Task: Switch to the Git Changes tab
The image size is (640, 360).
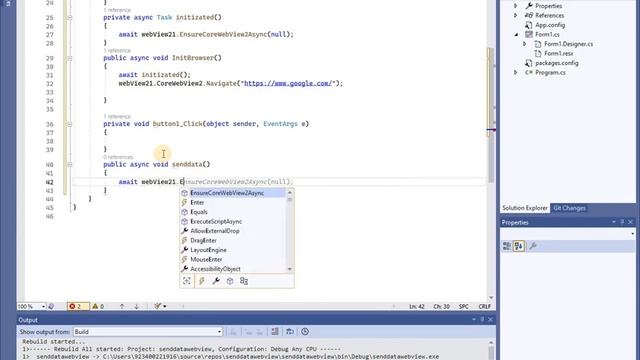Action: coord(569,208)
